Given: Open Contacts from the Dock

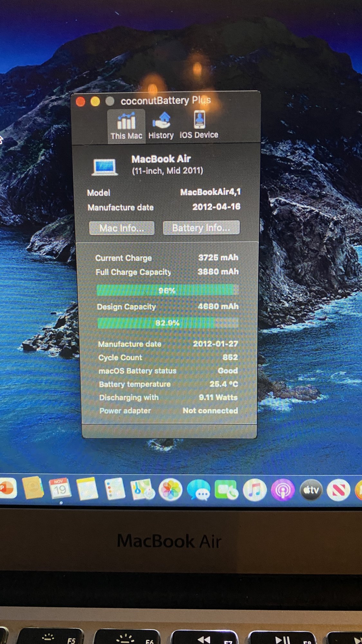Looking at the screenshot, I should (x=33, y=488).
